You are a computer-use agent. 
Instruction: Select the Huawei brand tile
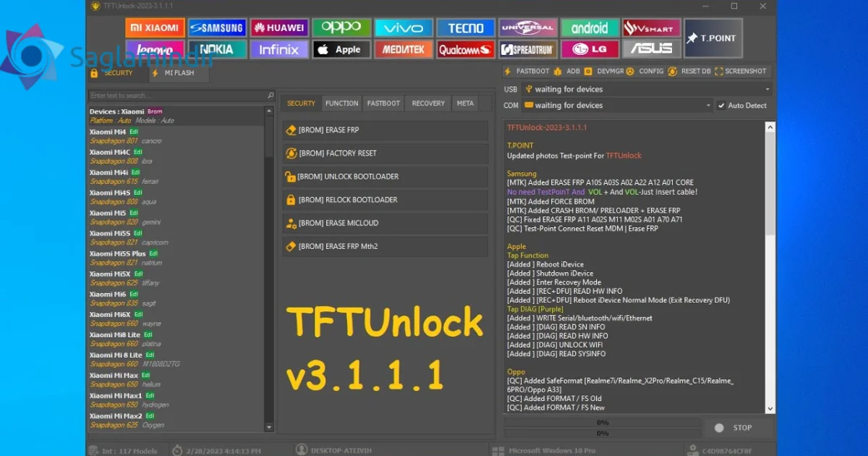click(x=279, y=28)
